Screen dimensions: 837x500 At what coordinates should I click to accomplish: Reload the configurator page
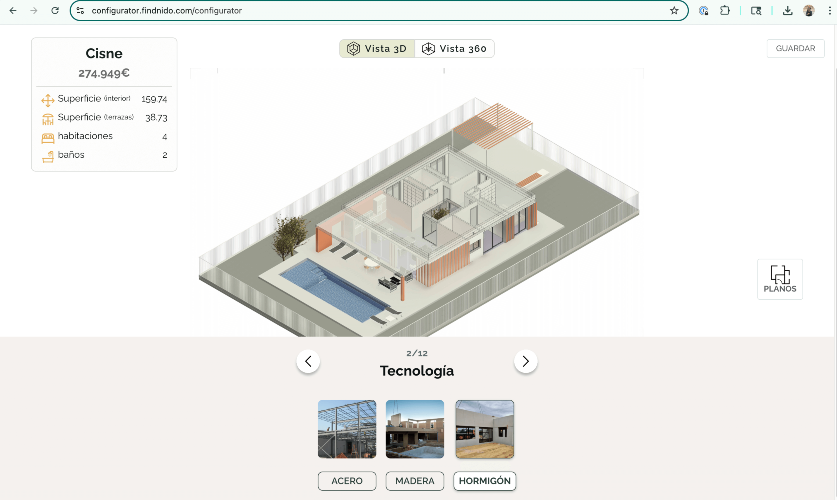point(54,11)
